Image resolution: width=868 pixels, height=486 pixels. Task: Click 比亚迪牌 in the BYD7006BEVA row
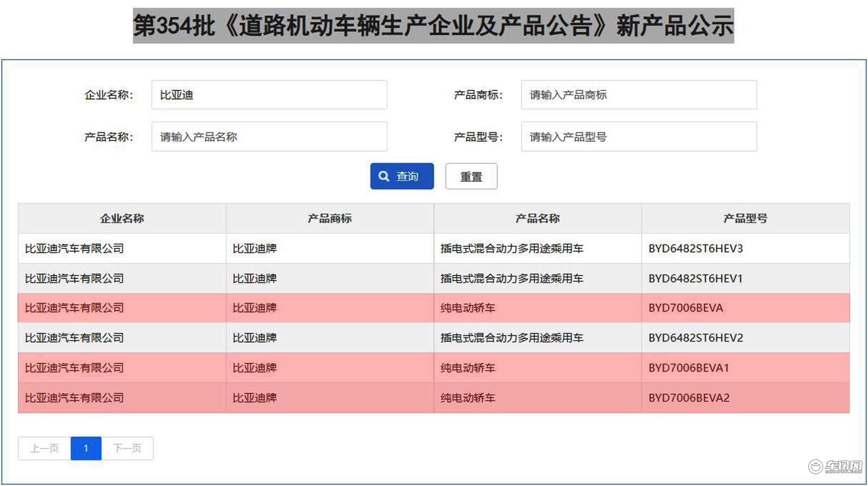[x=254, y=308]
